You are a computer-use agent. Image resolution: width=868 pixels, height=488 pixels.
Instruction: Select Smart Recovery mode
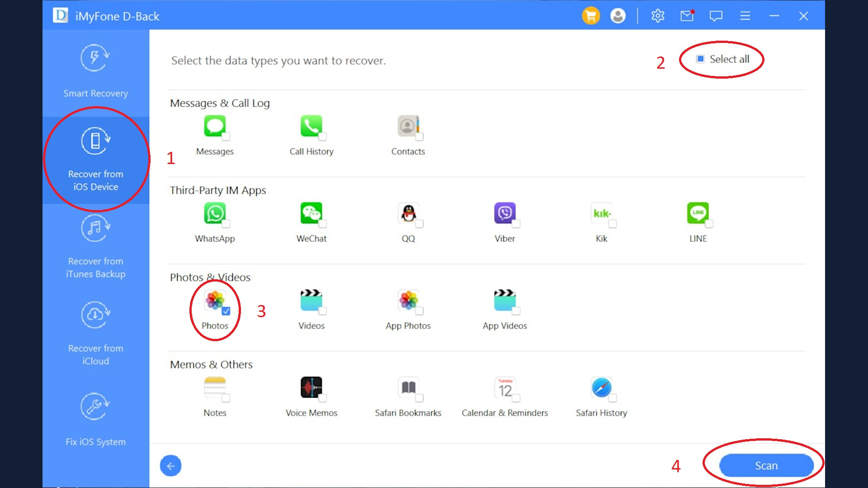95,72
